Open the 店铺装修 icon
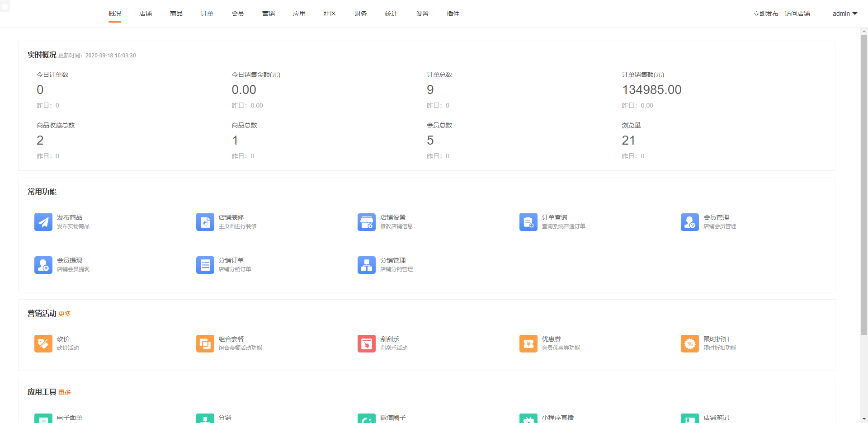Viewport: 868px width, 423px height. pyautogui.click(x=205, y=222)
